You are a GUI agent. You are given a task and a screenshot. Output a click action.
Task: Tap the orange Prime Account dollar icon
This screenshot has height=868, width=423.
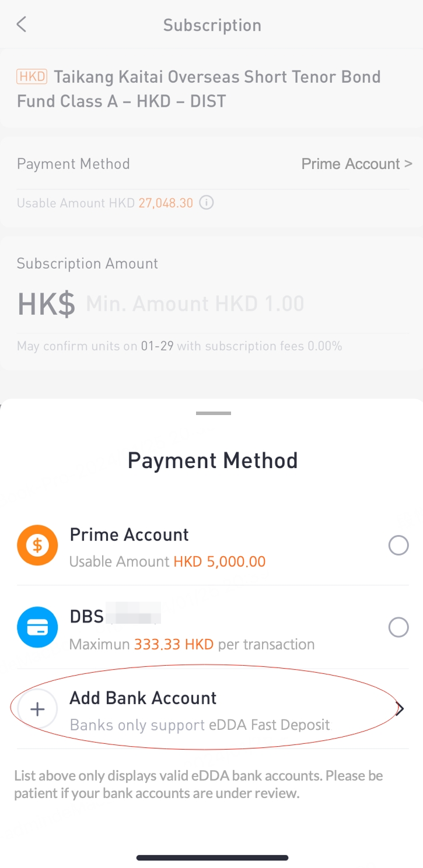[x=37, y=545]
